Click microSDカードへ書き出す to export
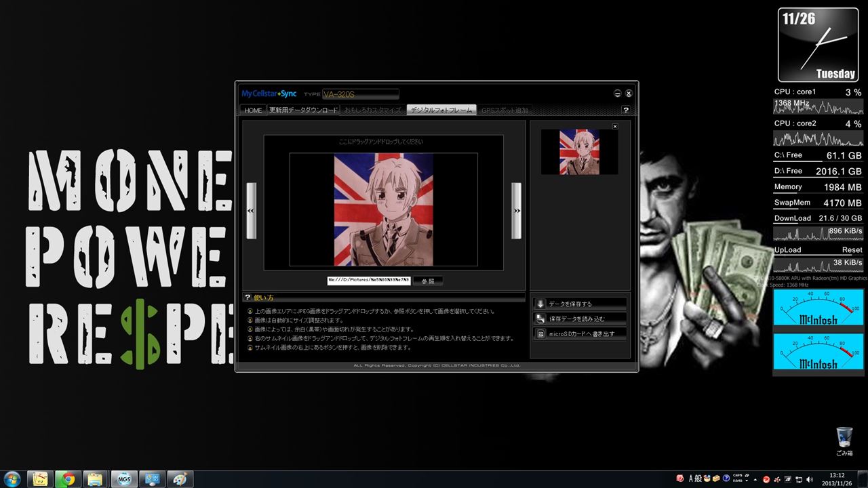 click(579, 333)
